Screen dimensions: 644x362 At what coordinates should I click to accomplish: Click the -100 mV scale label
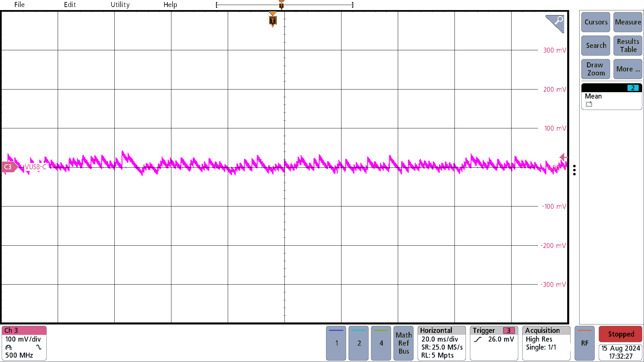554,206
